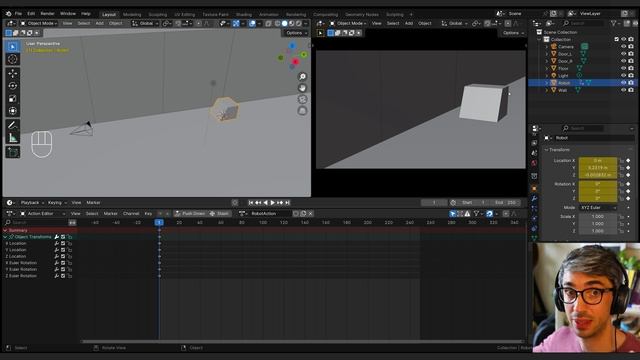
Task: Open the Playback menu in timeline
Action: [x=32, y=202]
